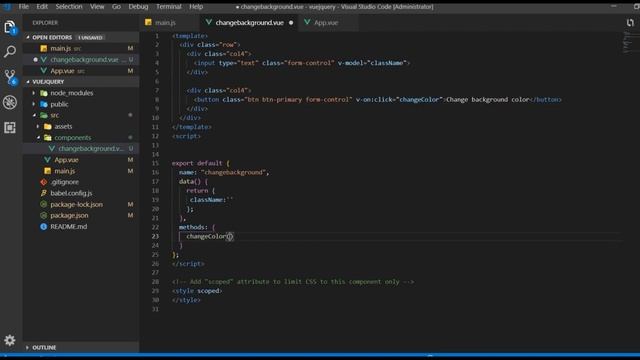This screenshot has width=640, height=360.
Task: Expand the node_modules folder
Action: click(x=34, y=93)
